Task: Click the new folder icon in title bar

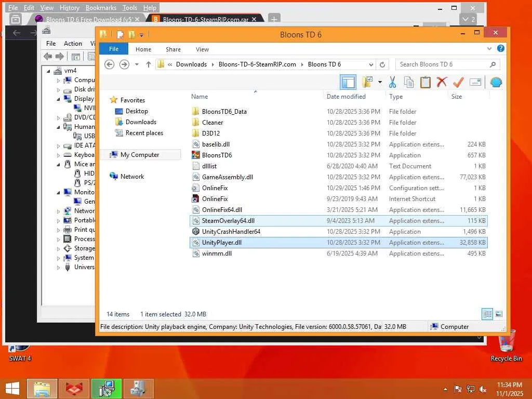Action: pyautogui.click(x=131, y=34)
